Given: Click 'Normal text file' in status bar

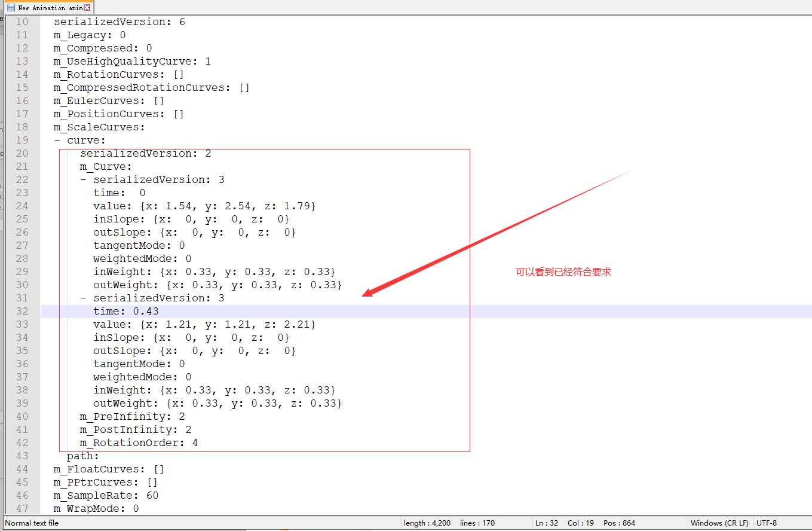Looking at the screenshot, I should pyautogui.click(x=32, y=523).
